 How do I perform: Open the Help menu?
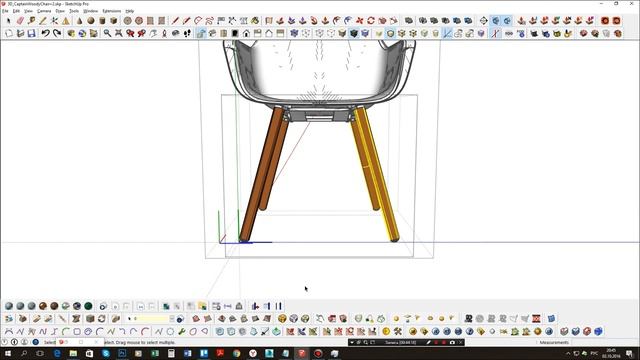click(129, 11)
